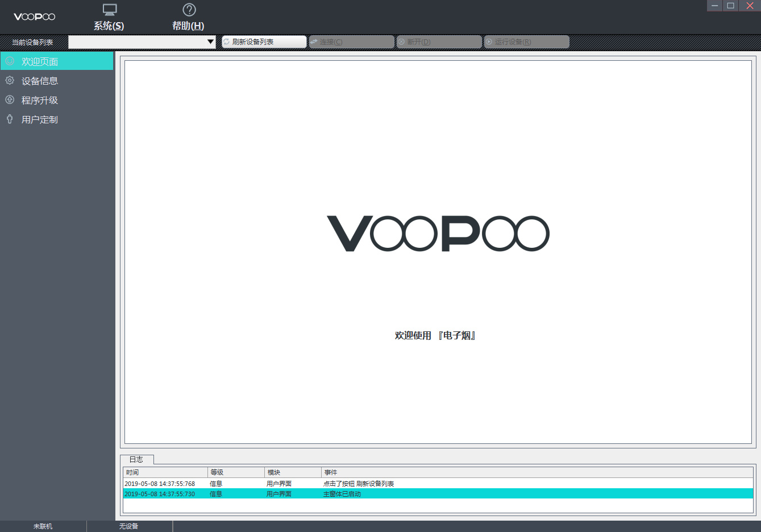Viewport: 761px width, 532px height.
Task: Click the disabled 断开(D) button
Action: point(439,41)
